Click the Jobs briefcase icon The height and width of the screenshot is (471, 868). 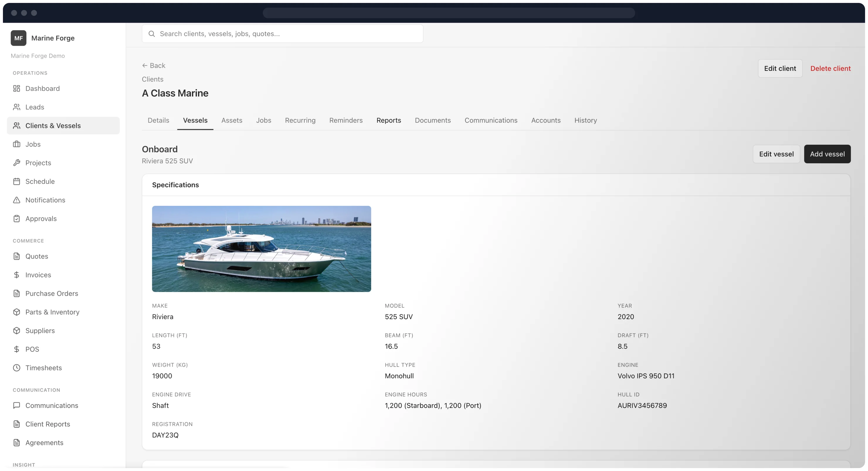click(16, 144)
